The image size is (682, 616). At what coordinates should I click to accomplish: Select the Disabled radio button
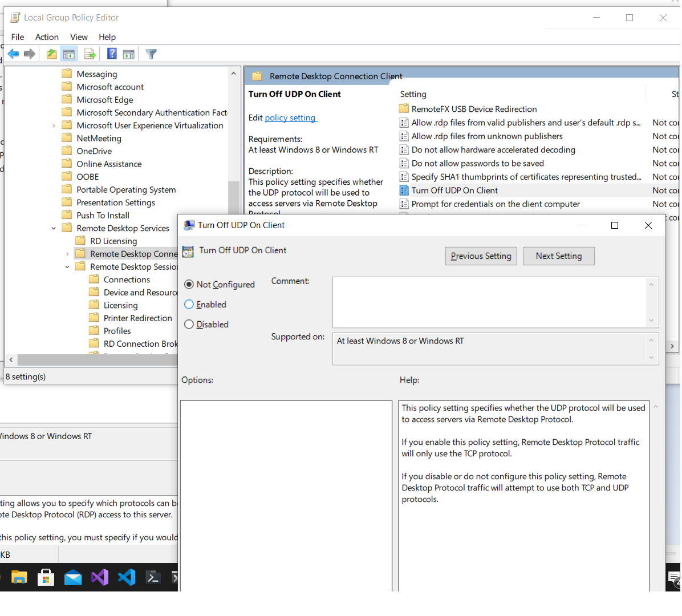tap(189, 324)
